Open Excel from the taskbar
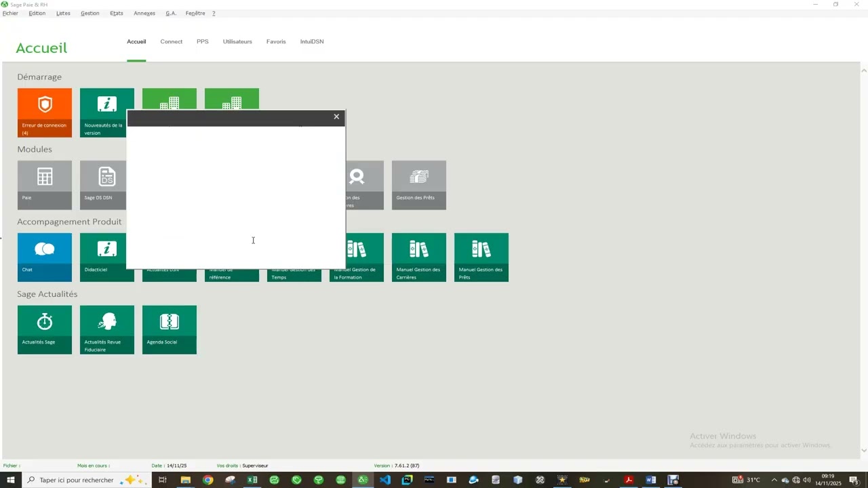 coord(252,480)
